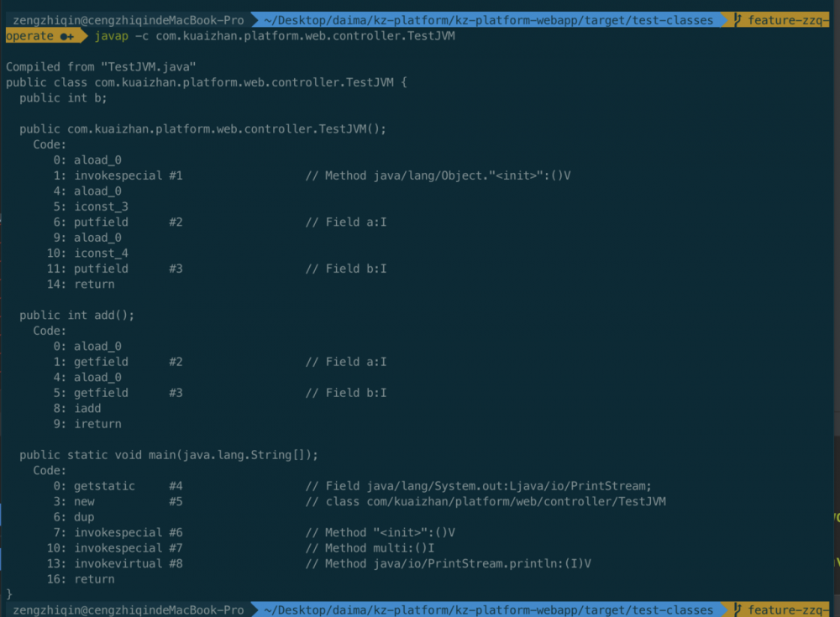Click the 'feature-zzq-' branch label below the closing brace
The width and height of the screenshot is (840, 617).
(788, 610)
